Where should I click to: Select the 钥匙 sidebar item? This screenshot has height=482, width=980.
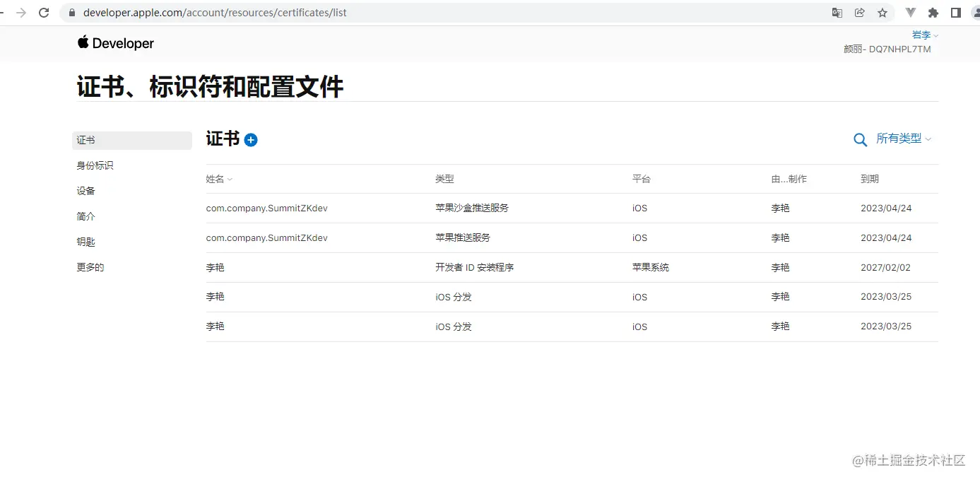[x=85, y=241]
